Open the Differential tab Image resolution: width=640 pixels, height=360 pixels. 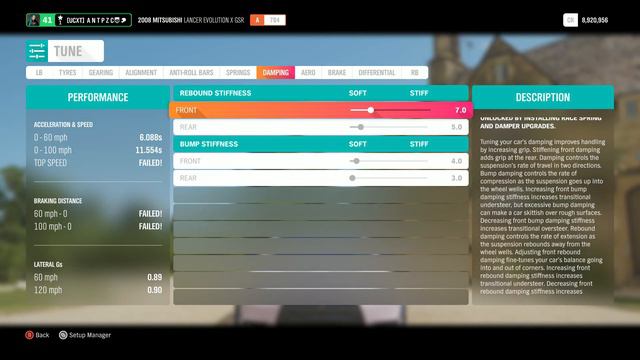[x=377, y=73]
